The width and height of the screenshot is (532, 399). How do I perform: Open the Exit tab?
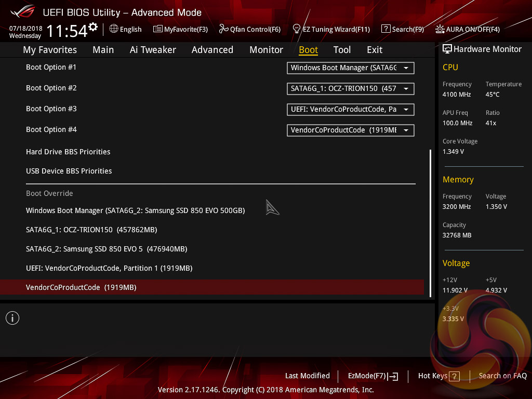click(375, 50)
